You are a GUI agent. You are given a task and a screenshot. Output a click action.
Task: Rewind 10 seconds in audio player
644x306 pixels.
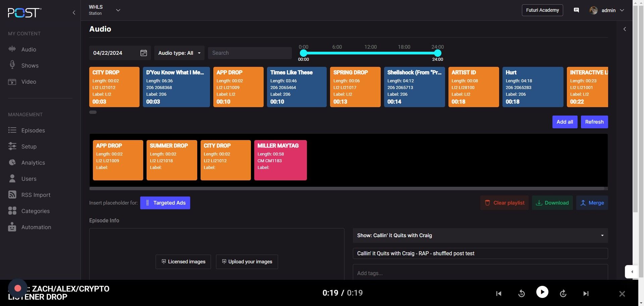pyautogui.click(x=521, y=294)
